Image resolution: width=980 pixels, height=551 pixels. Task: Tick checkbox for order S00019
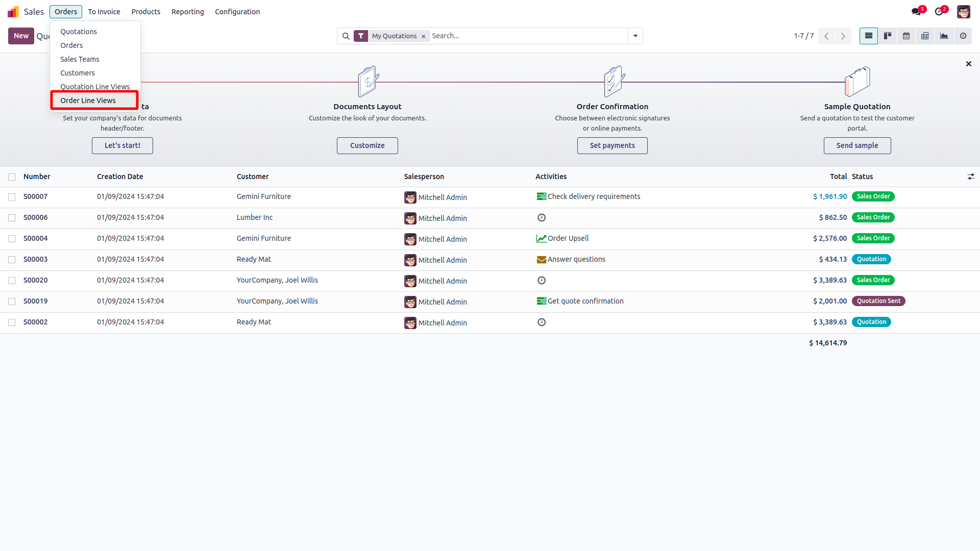12,302
